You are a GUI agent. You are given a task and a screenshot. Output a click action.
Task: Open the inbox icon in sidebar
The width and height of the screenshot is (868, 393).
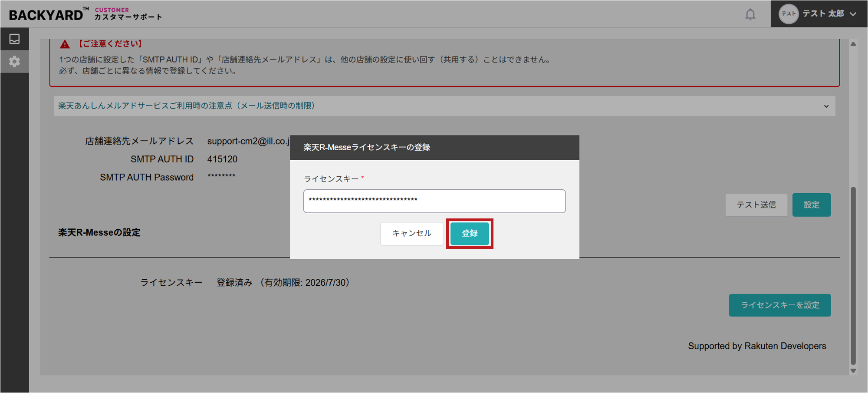(14, 39)
